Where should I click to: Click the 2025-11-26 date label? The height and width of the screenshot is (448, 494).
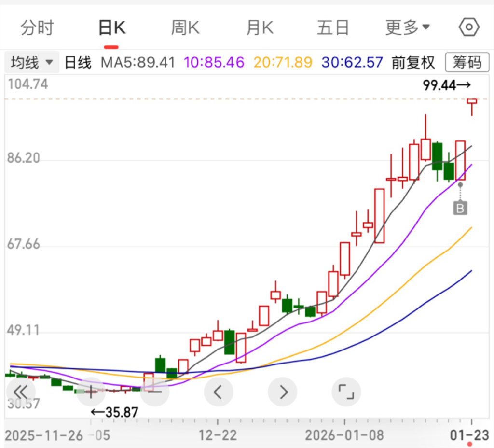pyautogui.click(x=44, y=435)
